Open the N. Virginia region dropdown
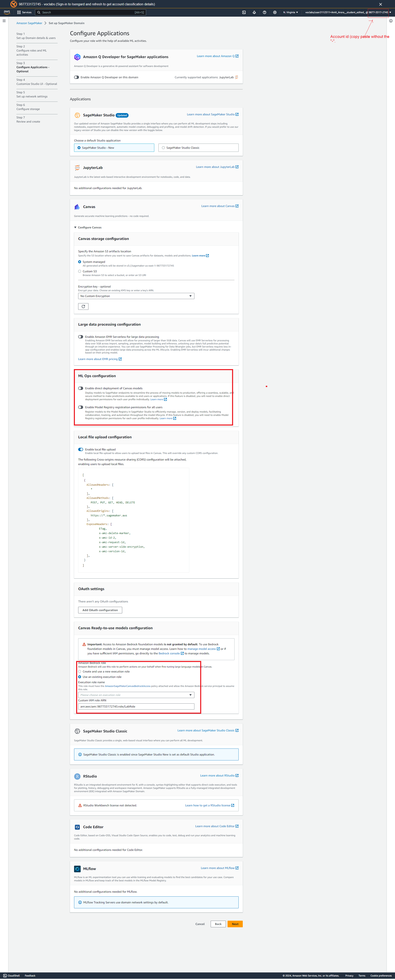 (x=290, y=12)
